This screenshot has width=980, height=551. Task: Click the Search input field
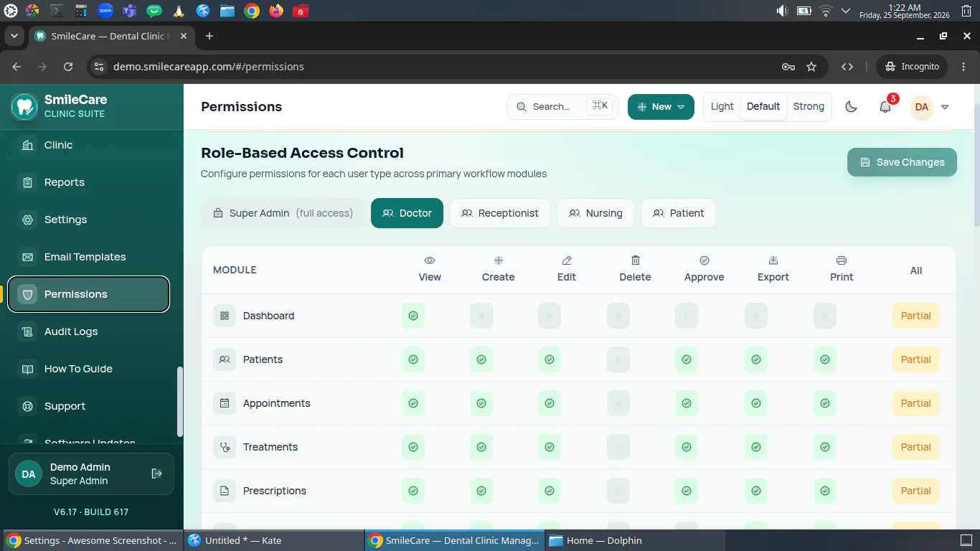[562, 107]
